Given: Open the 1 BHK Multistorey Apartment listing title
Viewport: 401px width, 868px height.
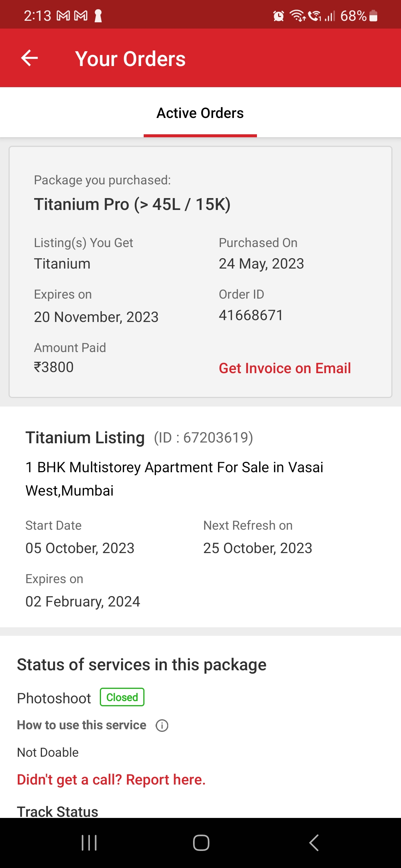Looking at the screenshot, I should (x=174, y=479).
